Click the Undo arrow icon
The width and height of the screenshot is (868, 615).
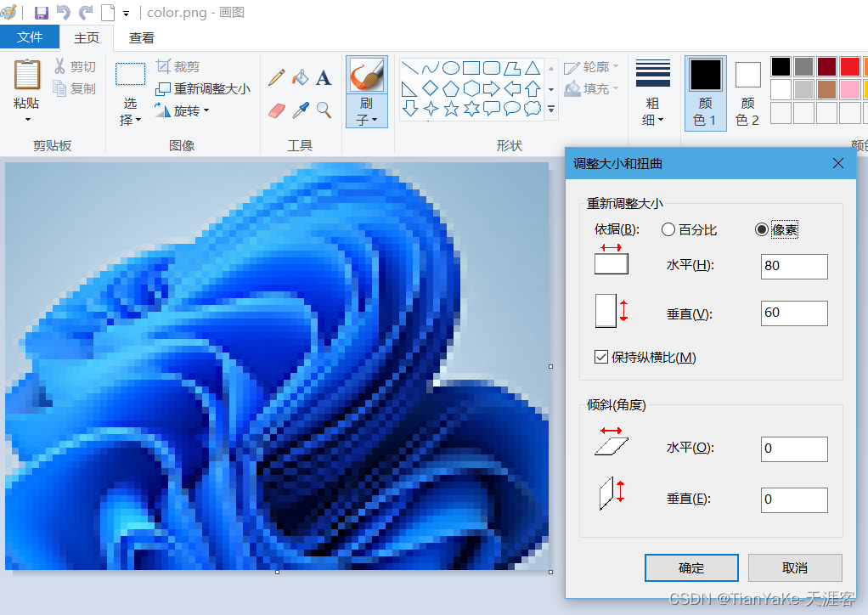64,12
